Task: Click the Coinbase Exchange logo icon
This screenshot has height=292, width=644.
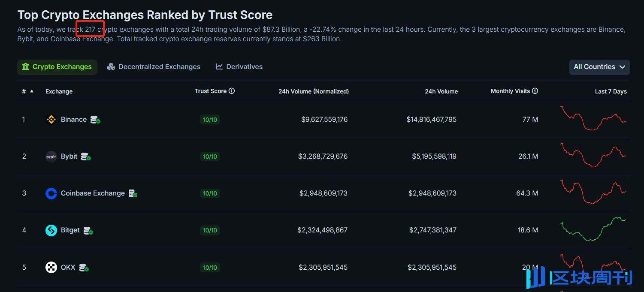Action: click(x=51, y=193)
